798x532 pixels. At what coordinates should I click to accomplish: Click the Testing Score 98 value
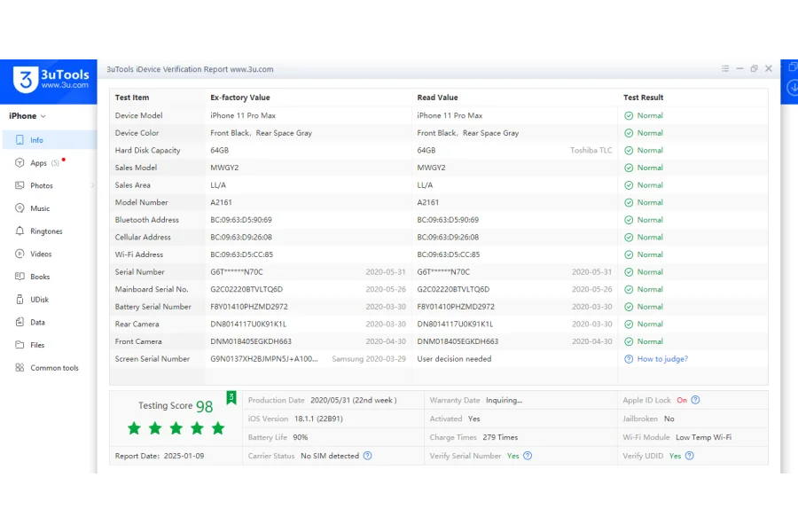205,406
